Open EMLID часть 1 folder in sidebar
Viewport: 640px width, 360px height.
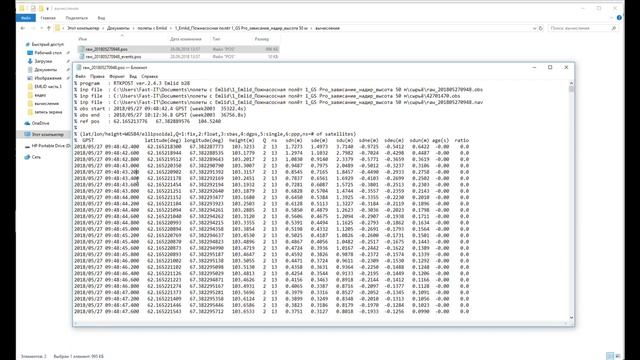coord(44,87)
